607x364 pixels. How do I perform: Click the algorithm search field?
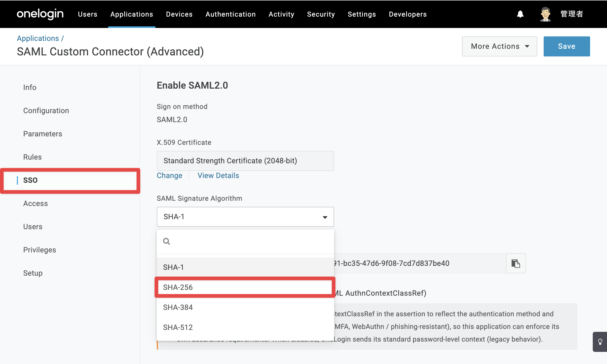tap(245, 241)
